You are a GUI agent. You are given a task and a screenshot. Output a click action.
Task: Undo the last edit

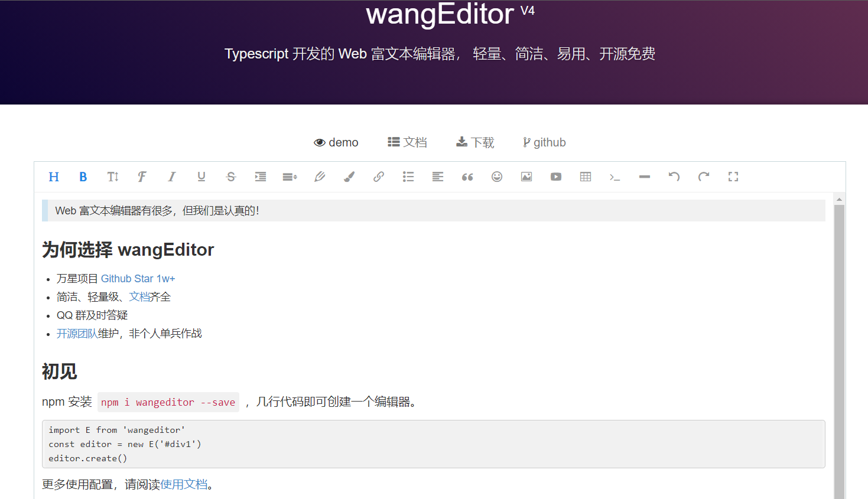coord(674,177)
